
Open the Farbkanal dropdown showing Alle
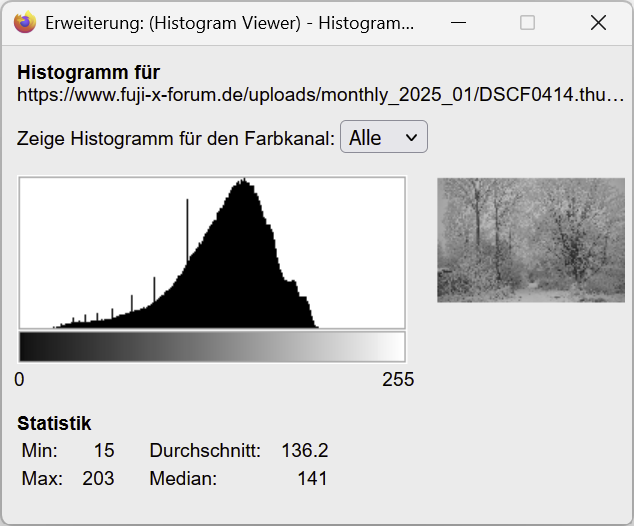coord(383,138)
